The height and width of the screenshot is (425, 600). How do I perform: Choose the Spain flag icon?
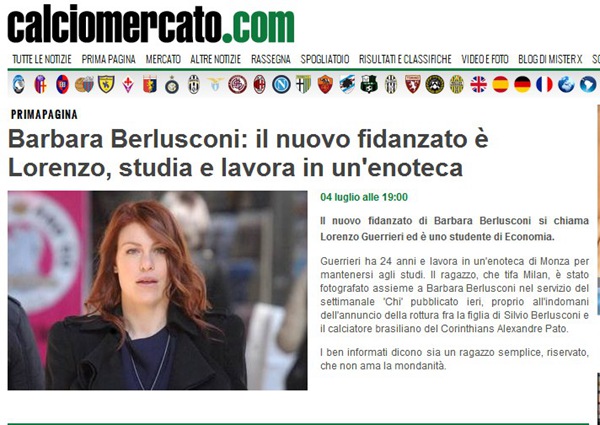500,84
